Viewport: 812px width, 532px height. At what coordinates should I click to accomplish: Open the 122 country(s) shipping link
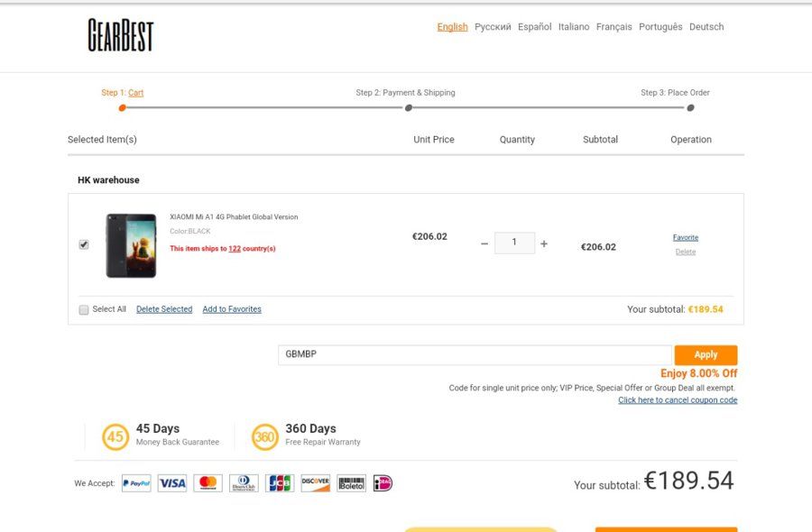[x=235, y=248]
